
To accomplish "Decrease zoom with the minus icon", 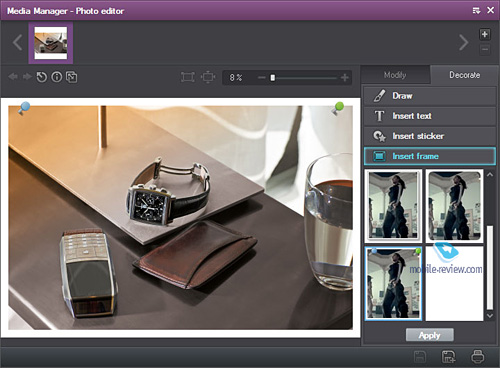I will coord(262,78).
